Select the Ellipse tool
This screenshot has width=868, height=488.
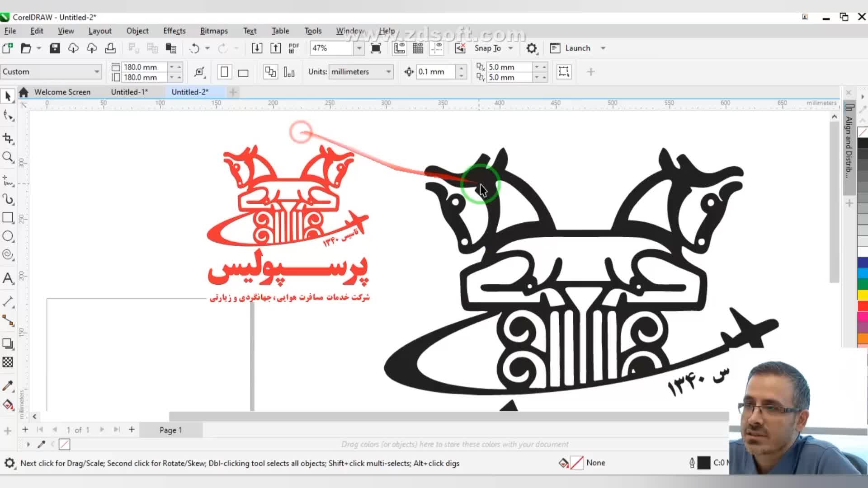point(8,236)
